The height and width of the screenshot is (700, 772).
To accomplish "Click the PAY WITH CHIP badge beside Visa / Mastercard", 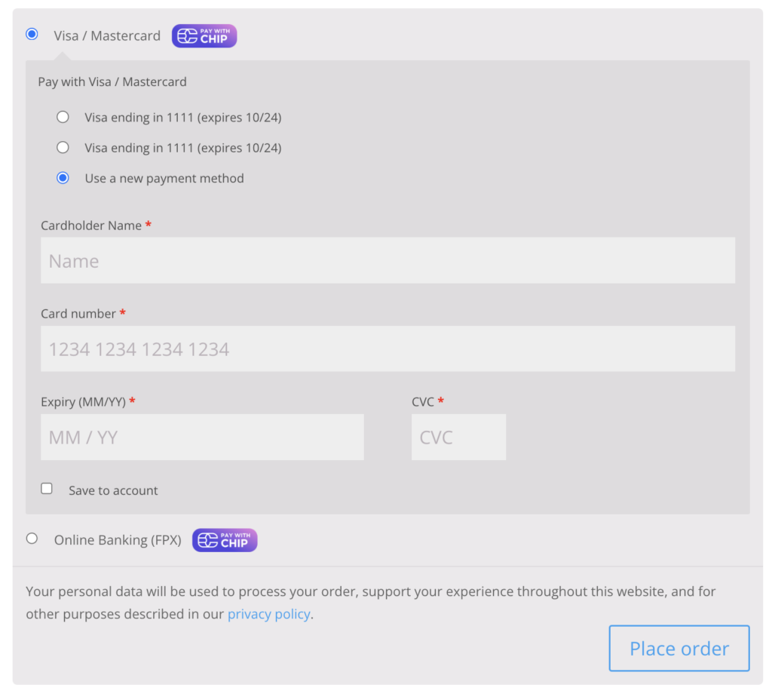I will [204, 35].
